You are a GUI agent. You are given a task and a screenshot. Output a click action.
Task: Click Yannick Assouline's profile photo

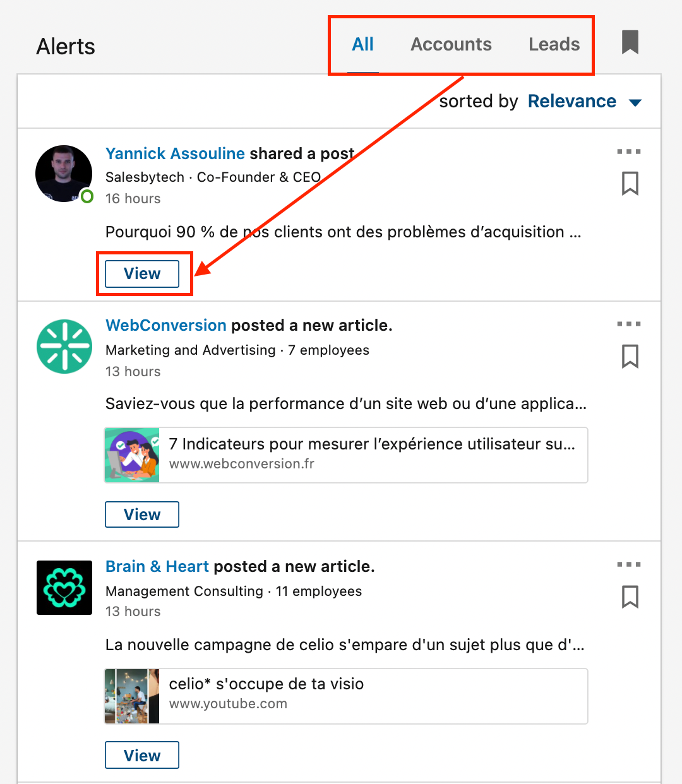tap(64, 174)
